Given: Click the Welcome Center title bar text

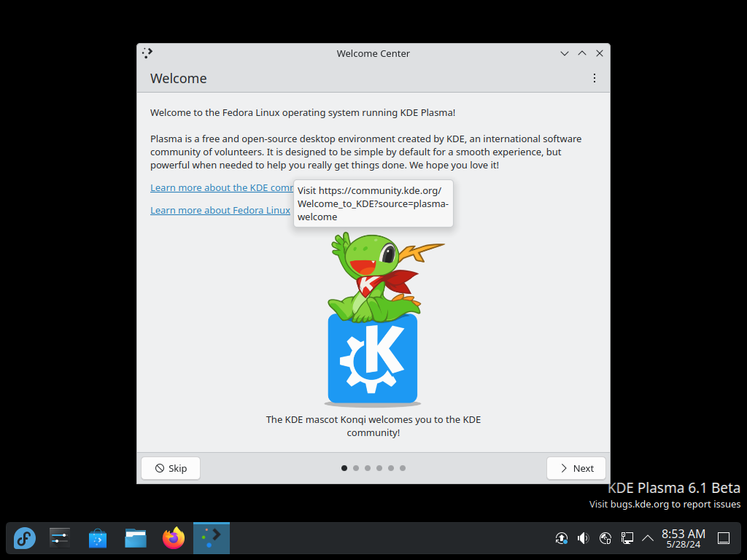Looking at the screenshot, I should point(373,53).
